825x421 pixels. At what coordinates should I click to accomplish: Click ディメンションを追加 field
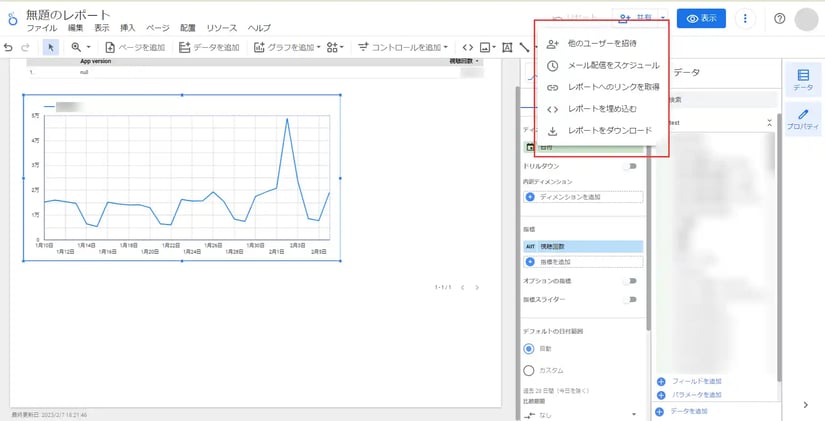pyautogui.click(x=583, y=197)
